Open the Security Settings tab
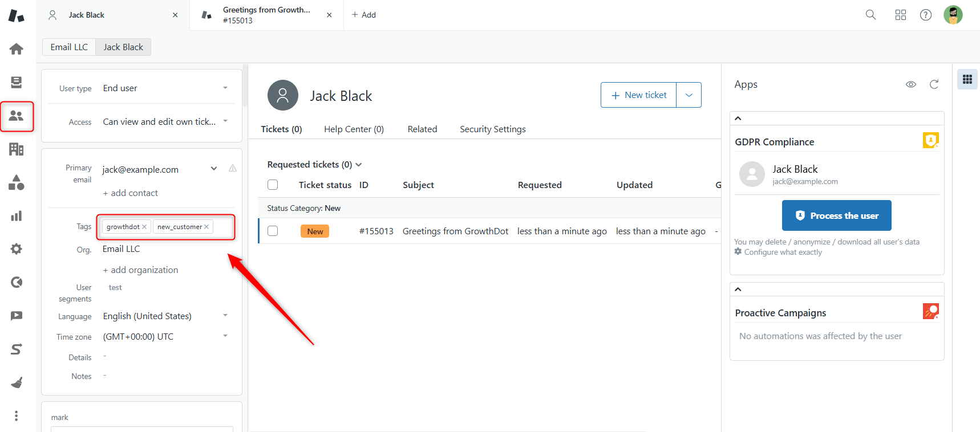The width and height of the screenshot is (980, 432). [x=493, y=129]
